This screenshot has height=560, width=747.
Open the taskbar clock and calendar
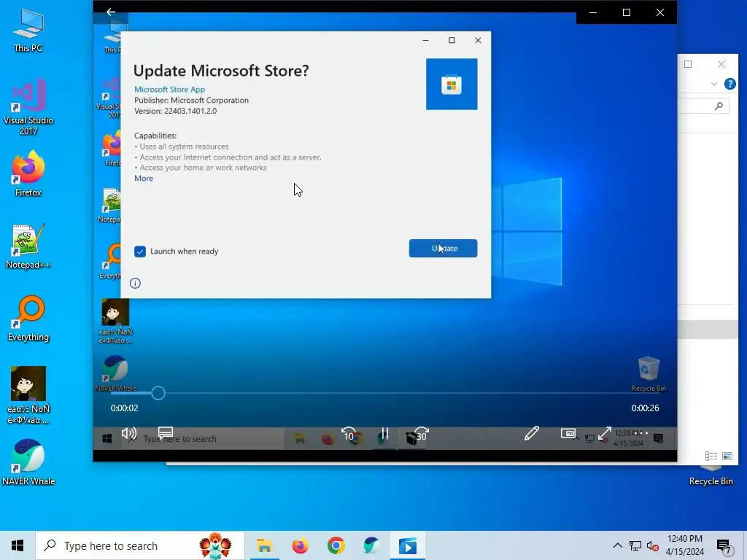(x=684, y=545)
